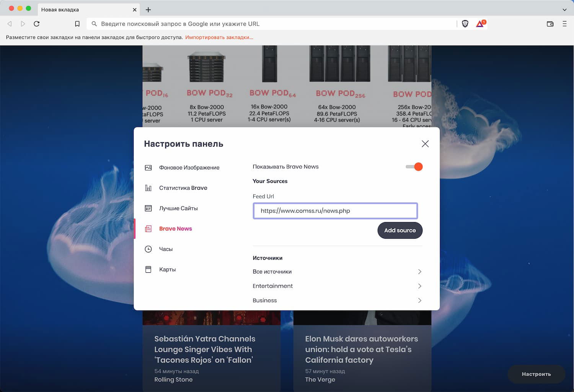Screen dimensions: 574x392
Task: Click the Фоновое Изображение picture icon
Action: (x=148, y=168)
